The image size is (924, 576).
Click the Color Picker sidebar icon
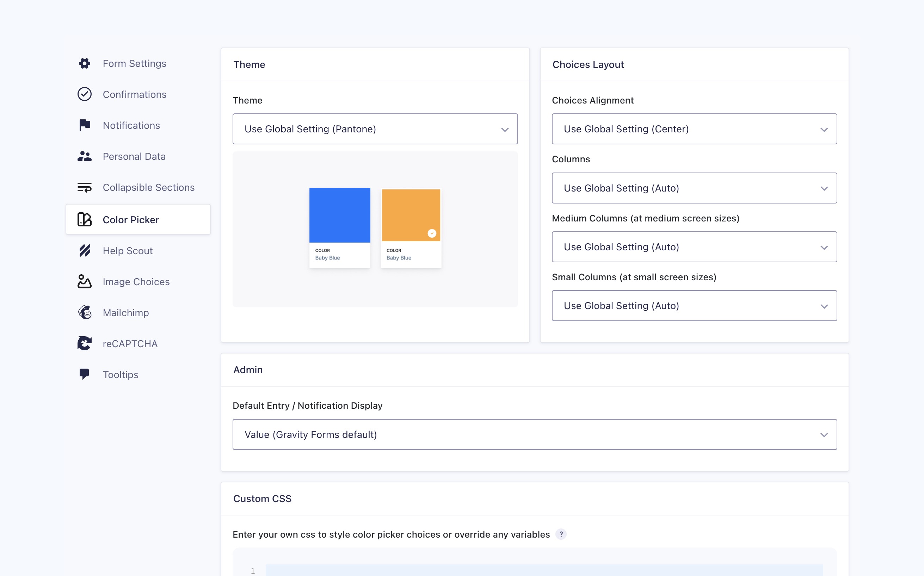84,219
